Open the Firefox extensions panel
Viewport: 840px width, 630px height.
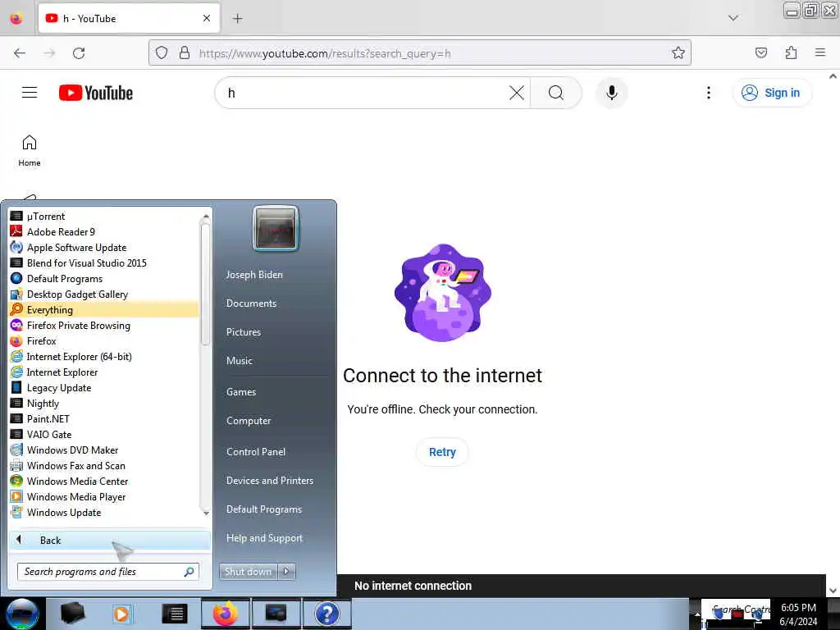[x=791, y=53]
